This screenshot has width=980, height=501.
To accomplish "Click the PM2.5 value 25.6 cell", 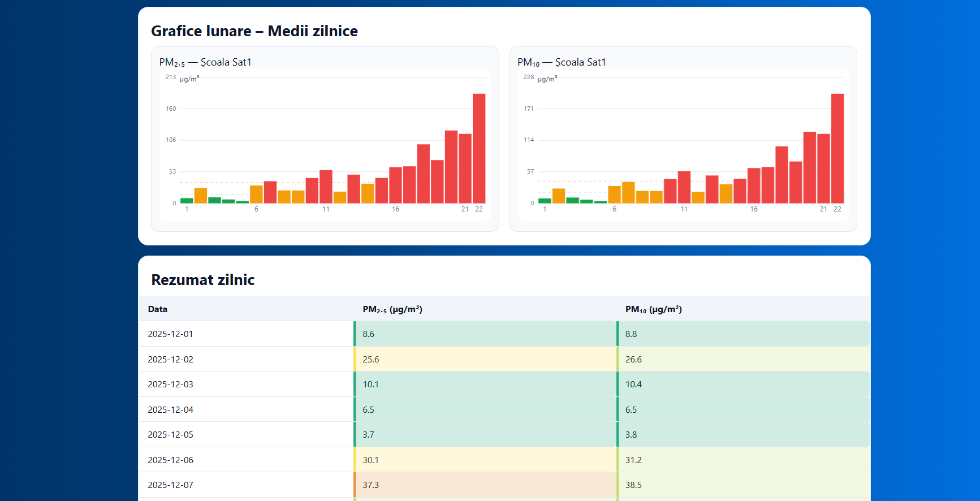I will (x=371, y=360).
